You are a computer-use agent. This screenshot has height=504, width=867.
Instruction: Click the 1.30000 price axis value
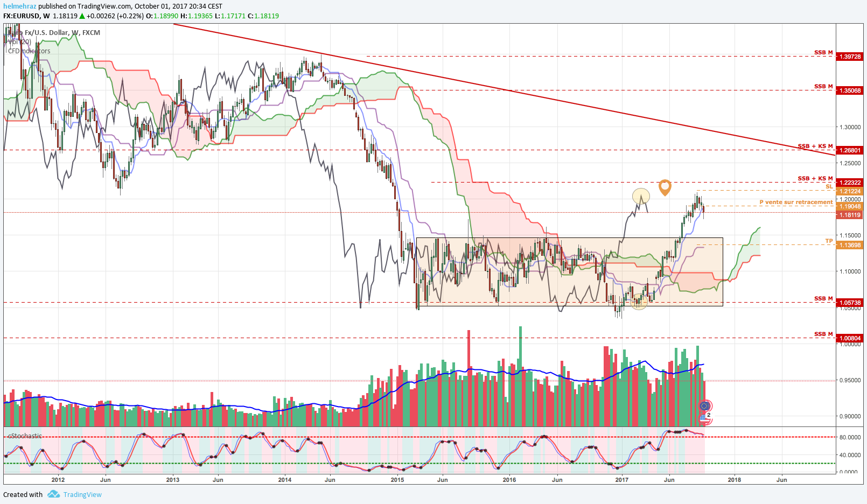(850, 127)
